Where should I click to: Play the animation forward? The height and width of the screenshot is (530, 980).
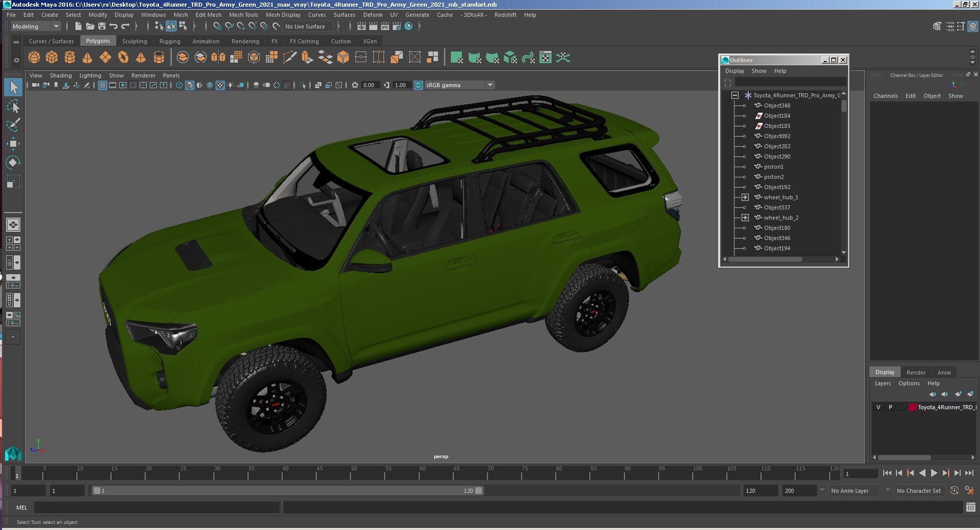pyautogui.click(x=934, y=473)
